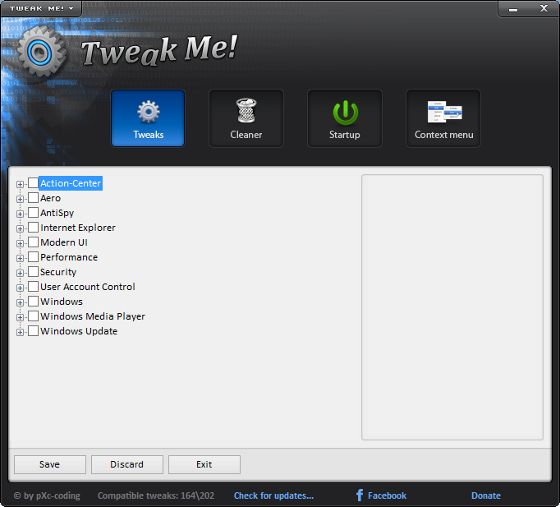
Task: Expand the Internet Explorer tree node
Action: 20,229
